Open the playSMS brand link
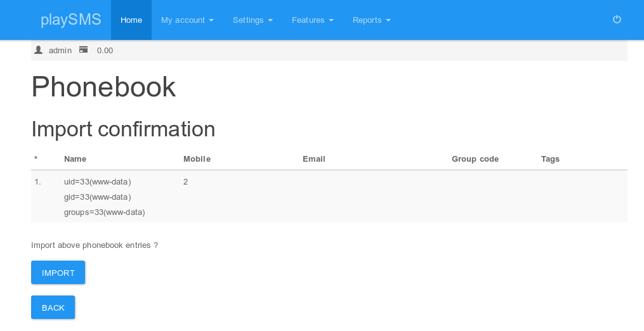Screen dimensions: 644x331 (x=71, y=20)
